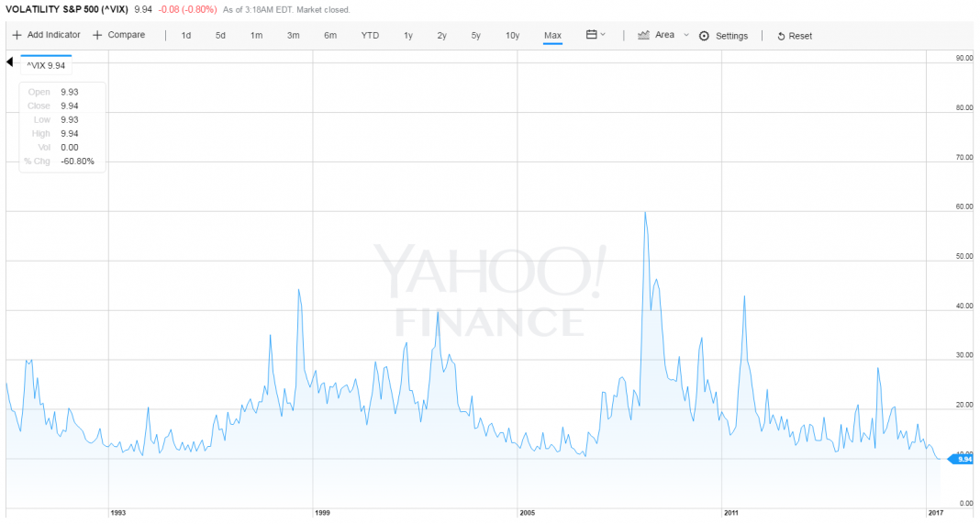Viewport: 980px width, 524px height.
Task: Open chart Settings gear icon
Action: [x=704, y=36]
